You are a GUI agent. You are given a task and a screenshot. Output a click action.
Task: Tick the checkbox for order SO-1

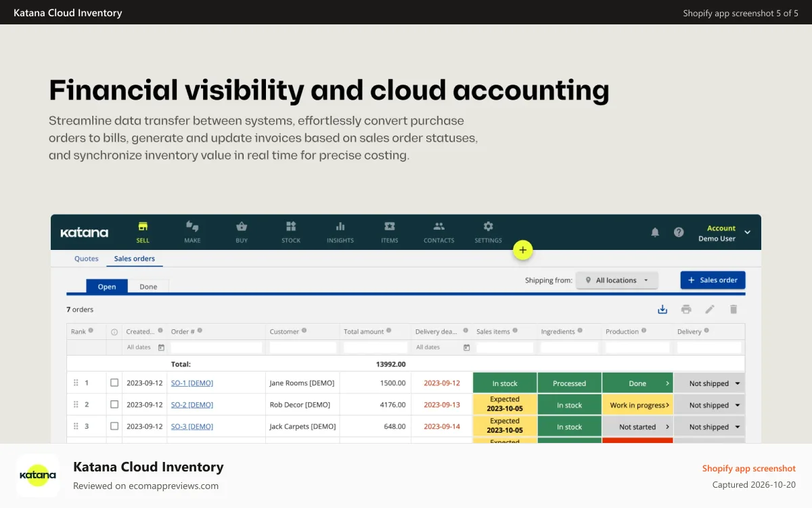coord(114,383)
